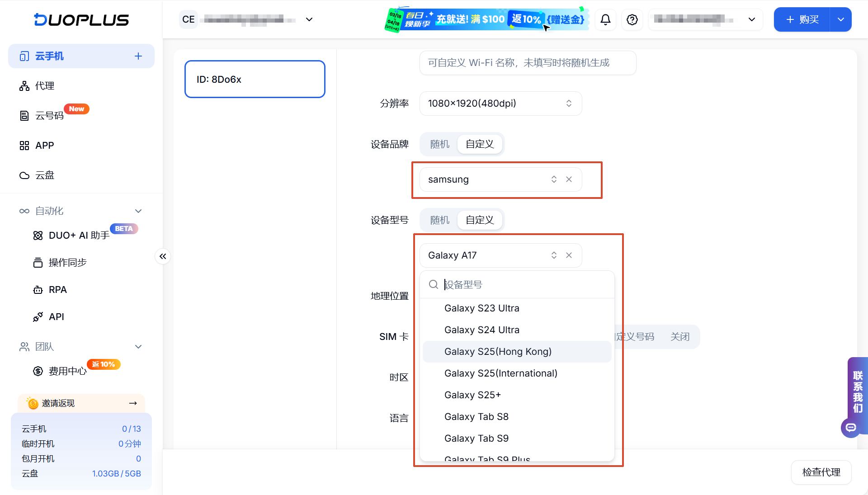This screenshot has width=868, height=495.
Task: Open the 云手机 cloud phone section
Action: 81,56
